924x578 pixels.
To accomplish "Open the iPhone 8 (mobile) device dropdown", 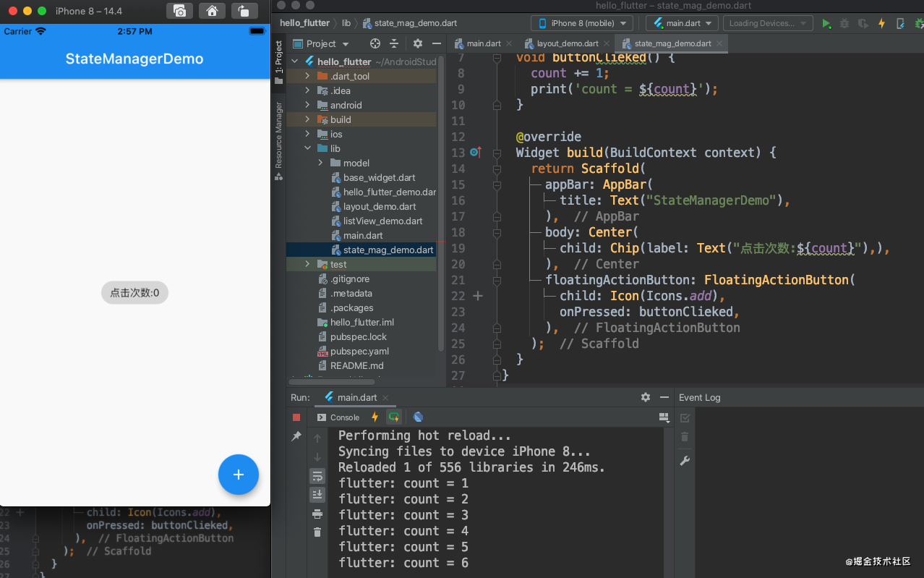I will pos(582,23).
